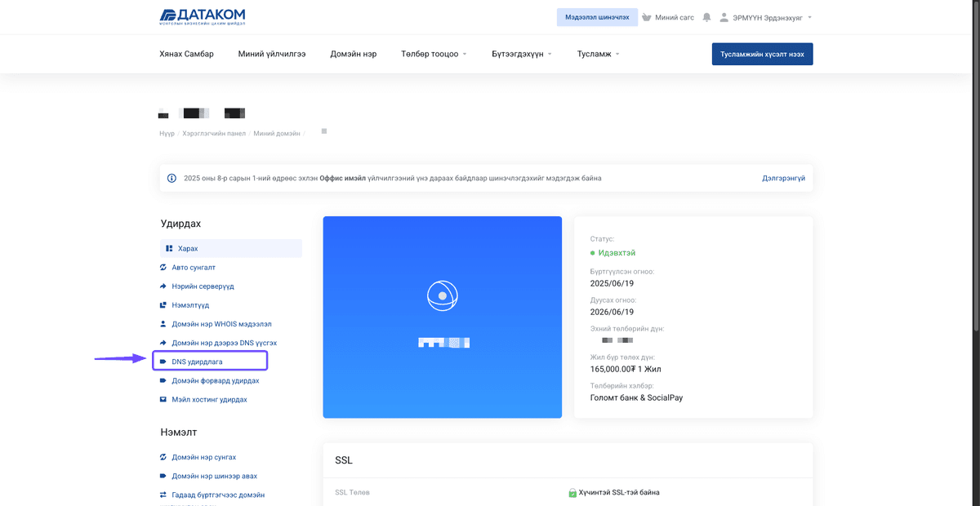Click Нүүр breadcrumb link
Viewport: 980px width, 506px height.
click(x=167, y=133)
